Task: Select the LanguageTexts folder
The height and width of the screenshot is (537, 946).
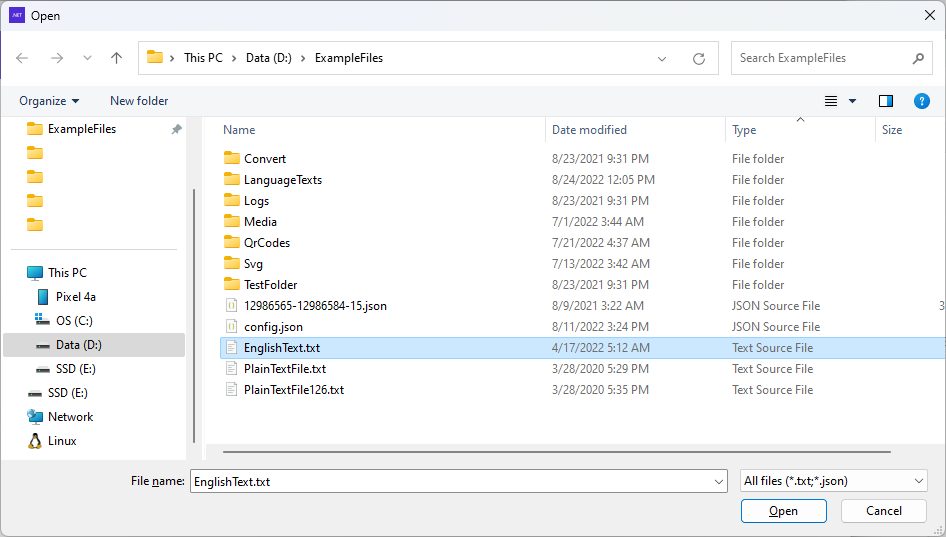Action: (x=282, y=180)
